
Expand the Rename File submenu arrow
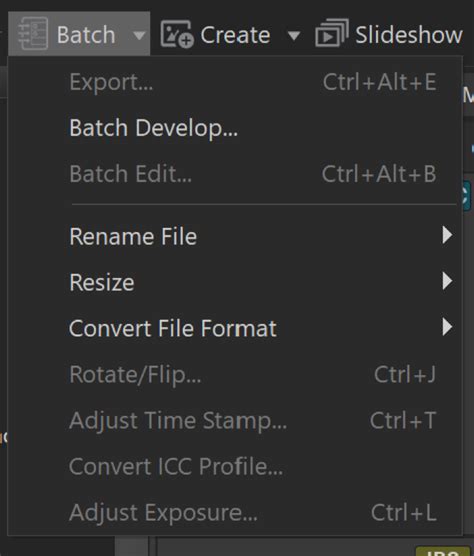point(447,235)
